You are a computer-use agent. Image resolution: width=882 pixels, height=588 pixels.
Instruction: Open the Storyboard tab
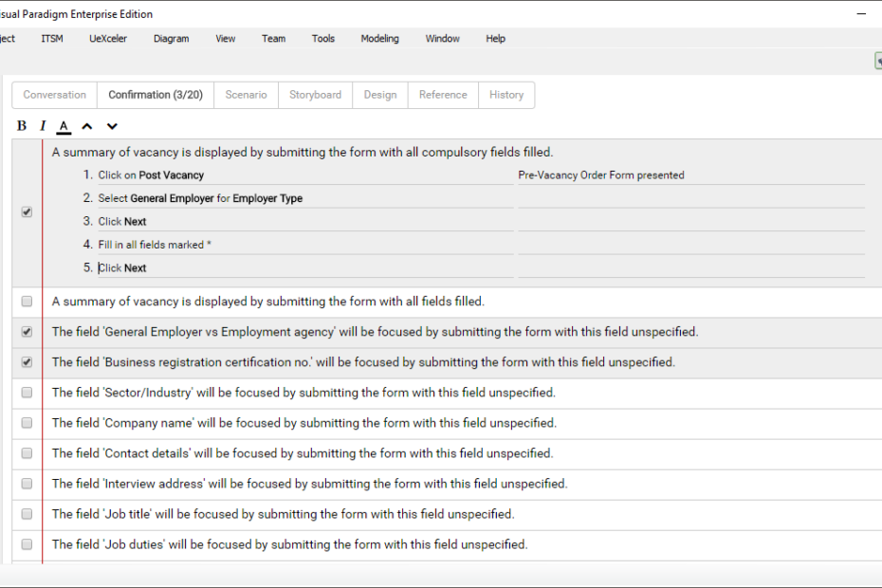(x=315, y=95)
